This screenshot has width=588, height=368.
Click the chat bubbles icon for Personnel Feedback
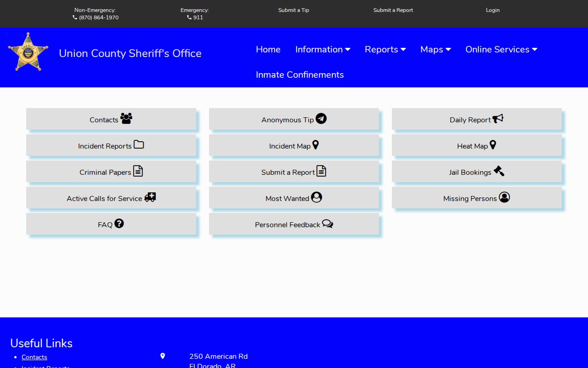[x=328, y=224]
